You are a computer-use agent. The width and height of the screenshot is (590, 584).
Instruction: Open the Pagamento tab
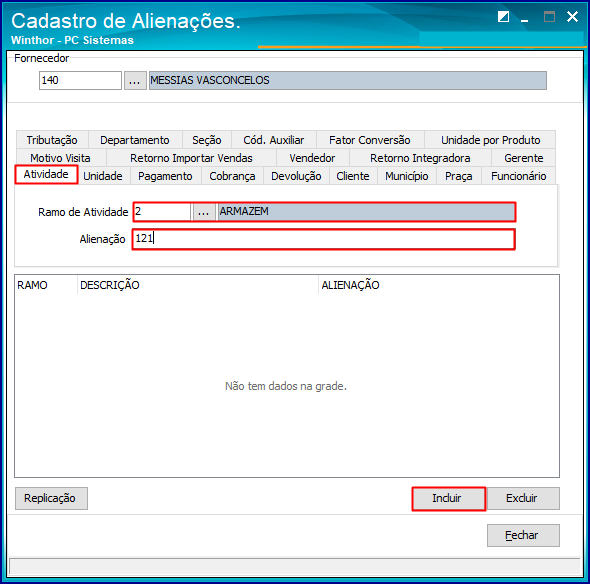165,176
